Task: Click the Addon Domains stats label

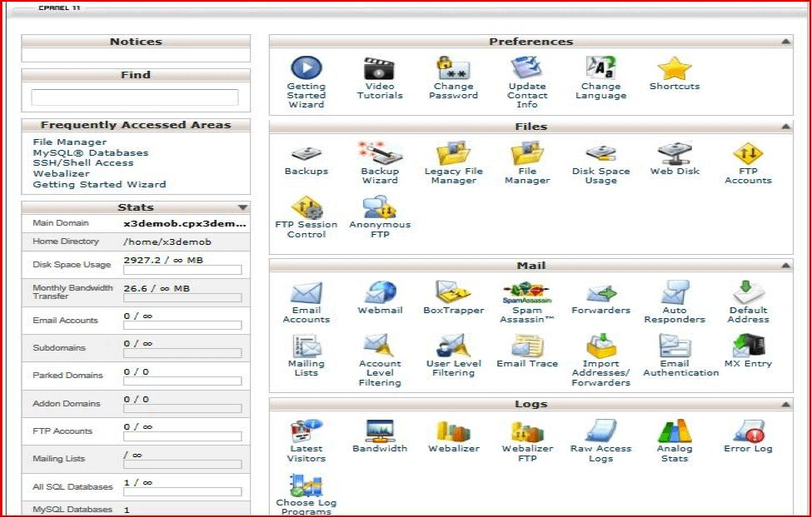Action: (67, 403)
